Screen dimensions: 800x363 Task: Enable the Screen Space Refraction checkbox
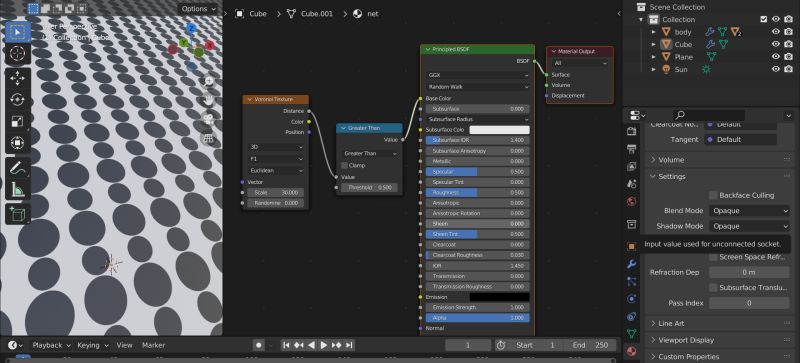[x=713, y=257]
